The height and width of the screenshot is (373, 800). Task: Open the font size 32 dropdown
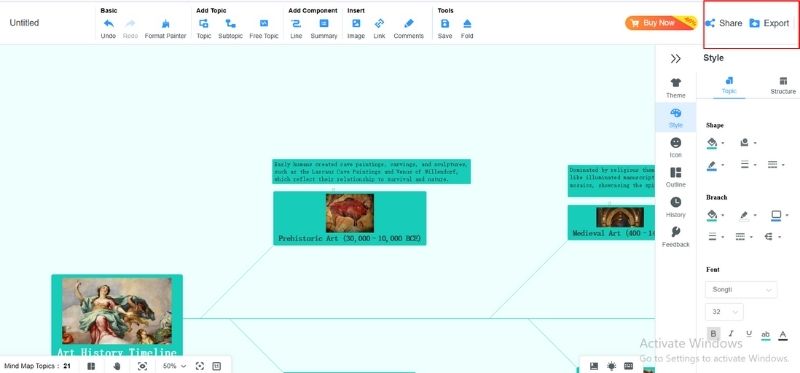[x=724, y=312]
